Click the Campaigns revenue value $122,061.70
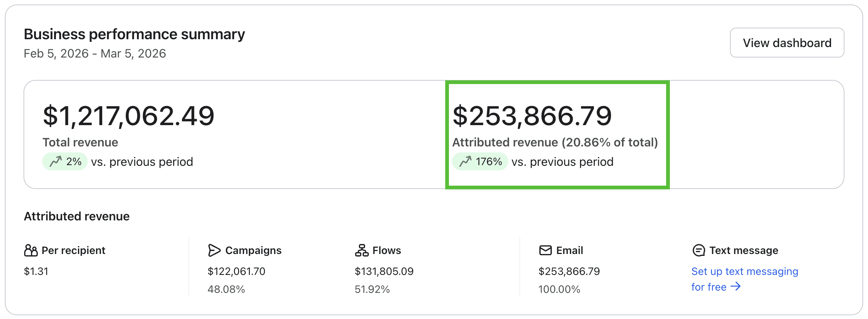The width and height of the screenshot is (868, 319). point(236,272)
